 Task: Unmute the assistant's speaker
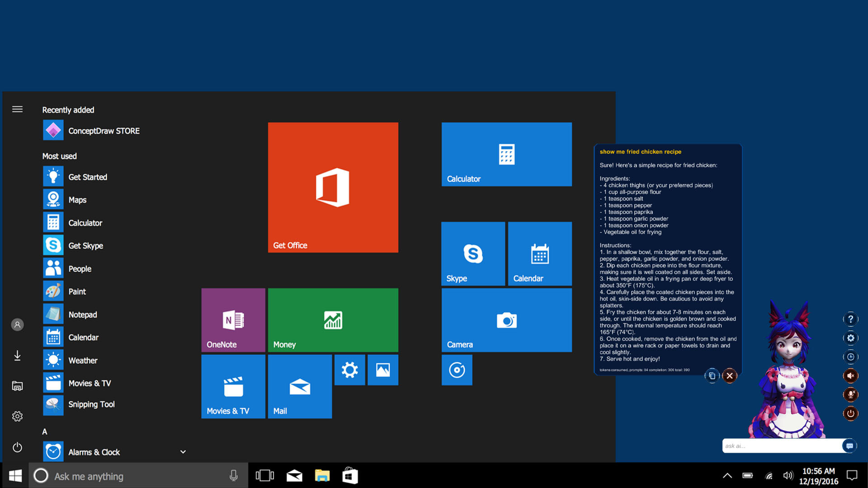click(851, 375)
